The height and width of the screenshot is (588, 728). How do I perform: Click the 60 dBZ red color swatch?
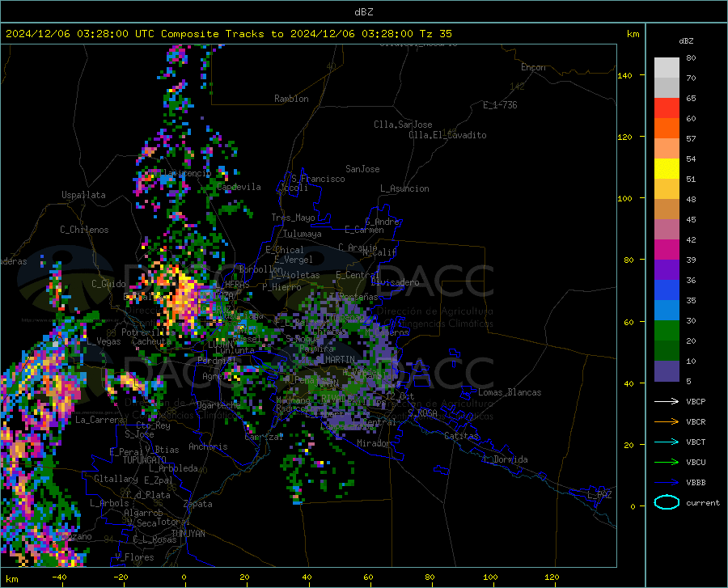coord(667,108)
